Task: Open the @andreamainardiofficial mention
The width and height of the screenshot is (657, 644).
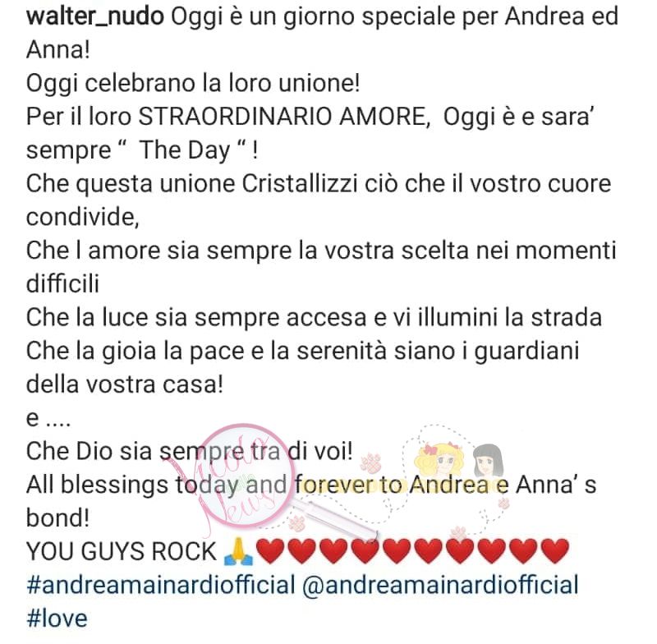Action: coord(440,585)
